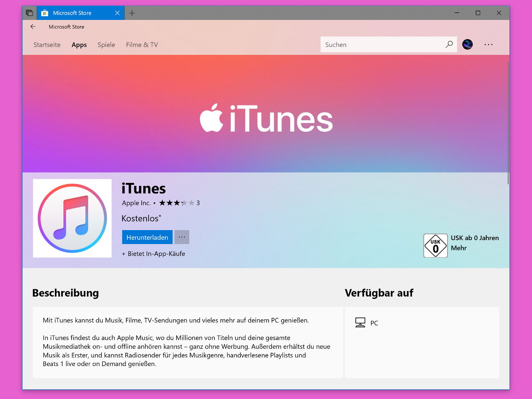Open the Mehr rating details link

[459, 248]
